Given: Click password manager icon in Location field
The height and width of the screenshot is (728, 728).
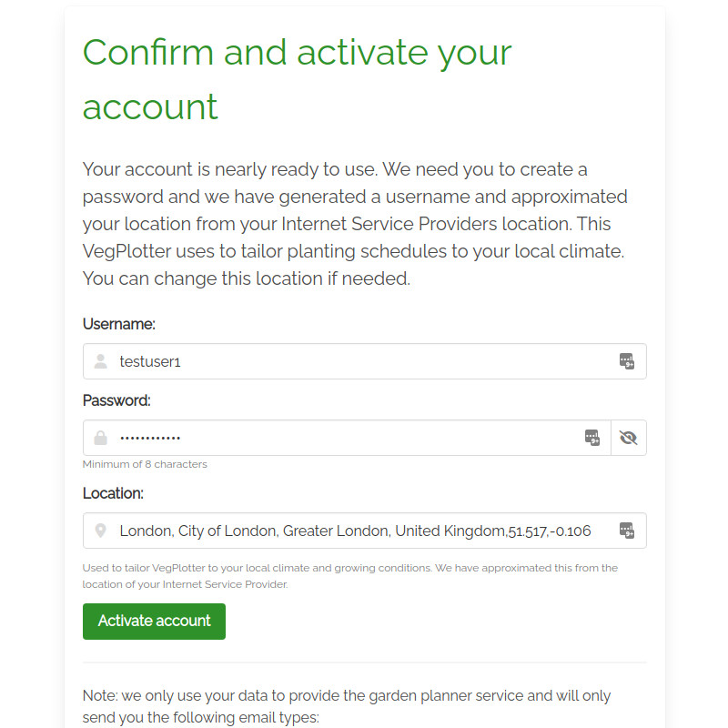Looking at the screenshot, I should [x=626, y=531].
